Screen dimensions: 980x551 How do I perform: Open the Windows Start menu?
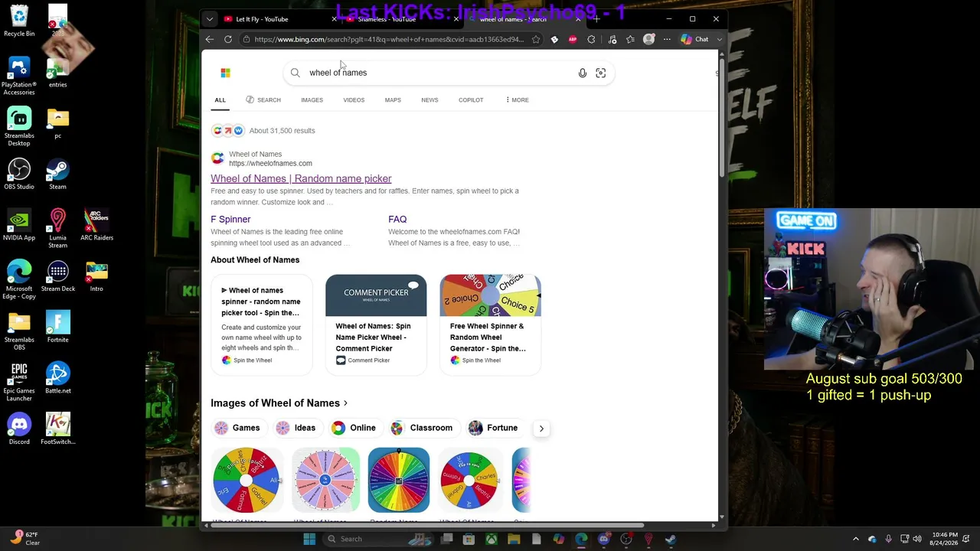tap(309, 539)
